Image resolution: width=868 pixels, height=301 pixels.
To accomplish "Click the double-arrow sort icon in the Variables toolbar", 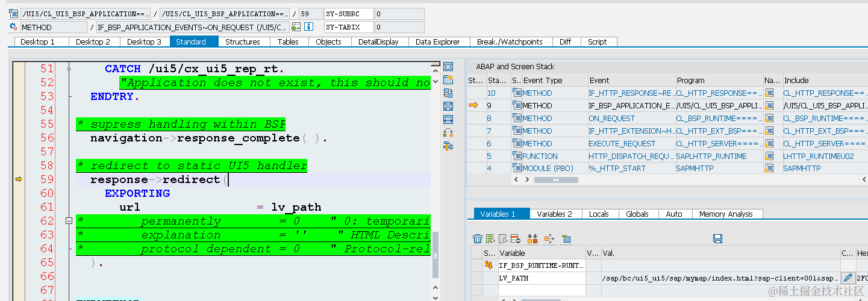I will tap(532, 239).
